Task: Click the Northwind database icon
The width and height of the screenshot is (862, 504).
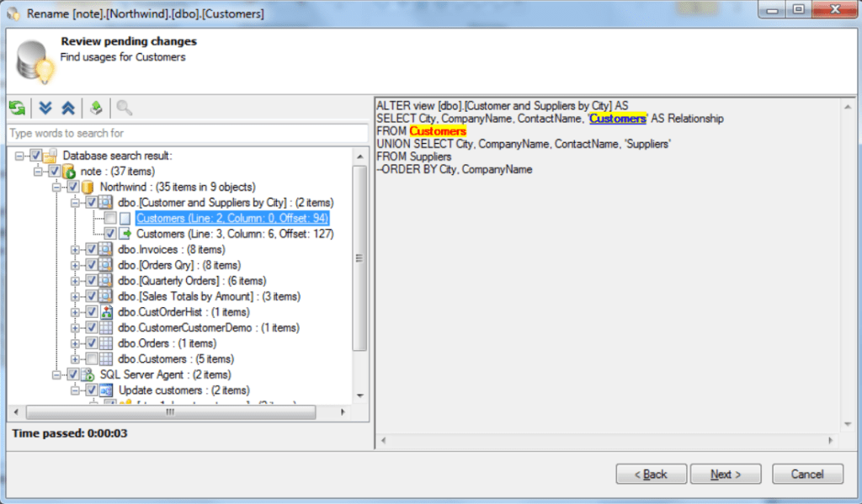Action: [87, 187]
